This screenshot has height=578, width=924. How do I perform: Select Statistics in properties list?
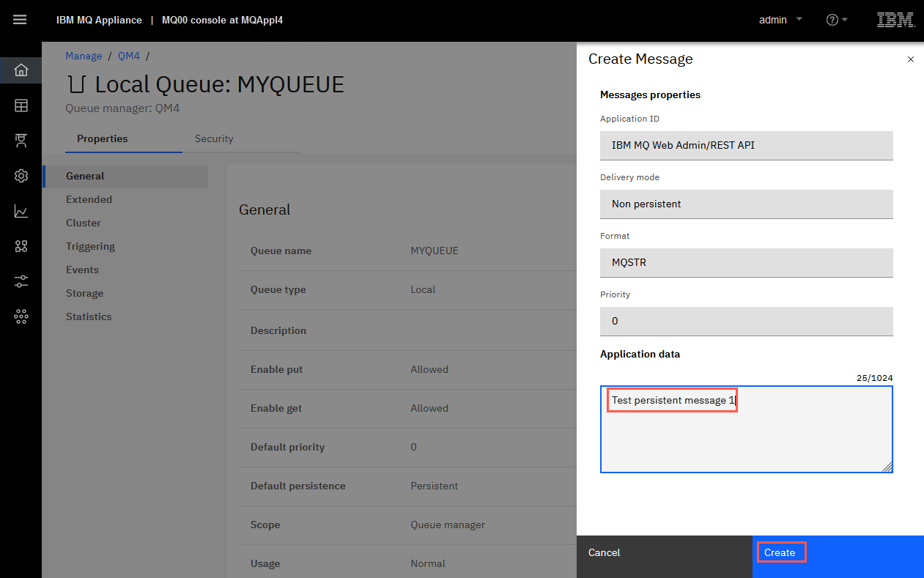pyautogui.click(x=125, y=316)
